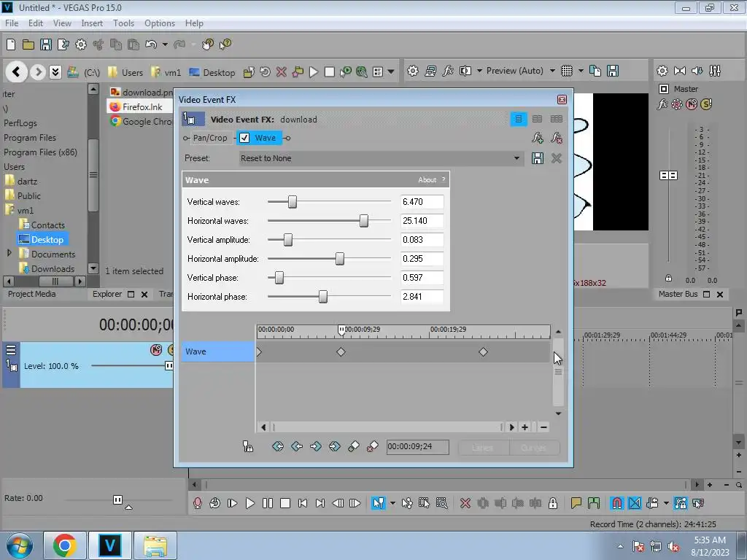Toggle Lock Envelopes to Events icon

tap(681, 503)
